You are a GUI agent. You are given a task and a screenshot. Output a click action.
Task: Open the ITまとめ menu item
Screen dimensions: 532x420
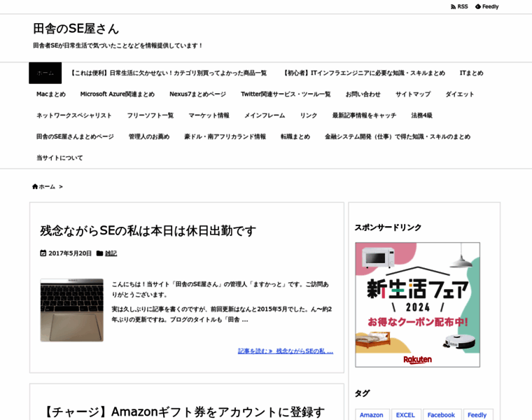coord(472,73)
